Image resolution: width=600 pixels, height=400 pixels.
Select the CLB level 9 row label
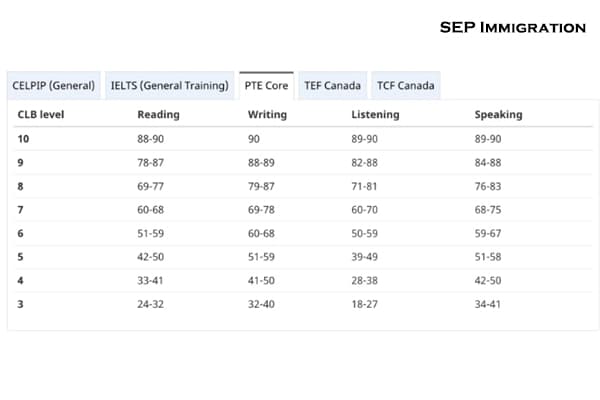(x=21, y=162)
